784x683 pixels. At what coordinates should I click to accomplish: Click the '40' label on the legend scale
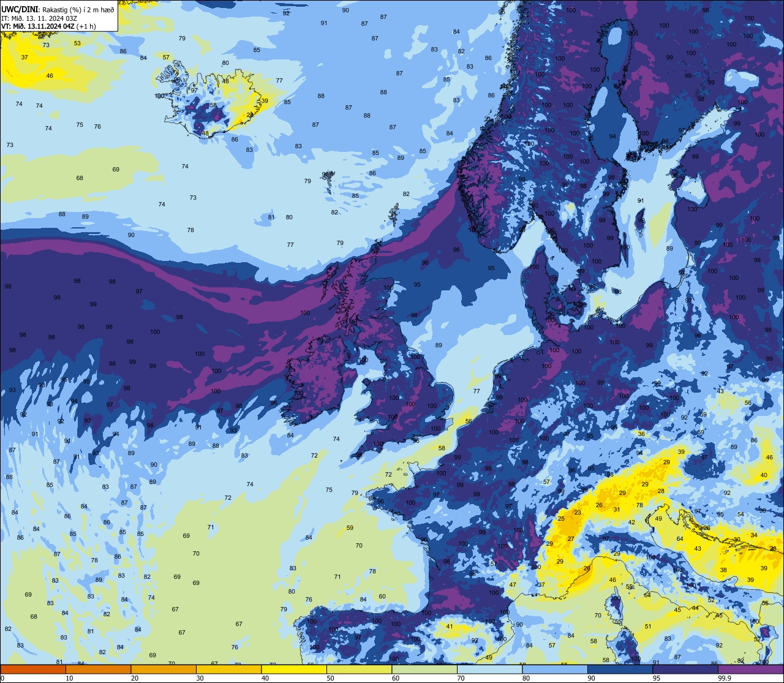tap(265, 677)
